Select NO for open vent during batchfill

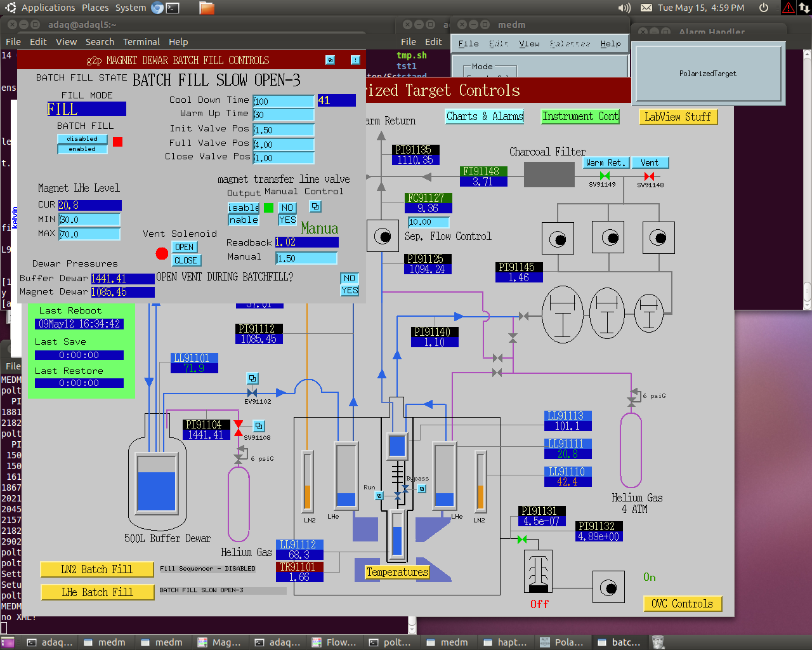pyautogui.click(x=350, y=278)
